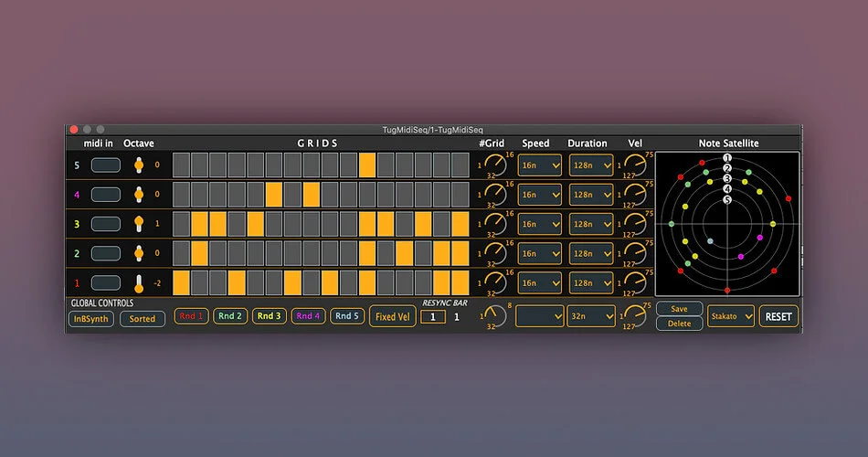This screenshot has height=457, width=868.
Task: Toggle the midi in switch for row 5
Action: pyautogui.click(x=106, y=165)
